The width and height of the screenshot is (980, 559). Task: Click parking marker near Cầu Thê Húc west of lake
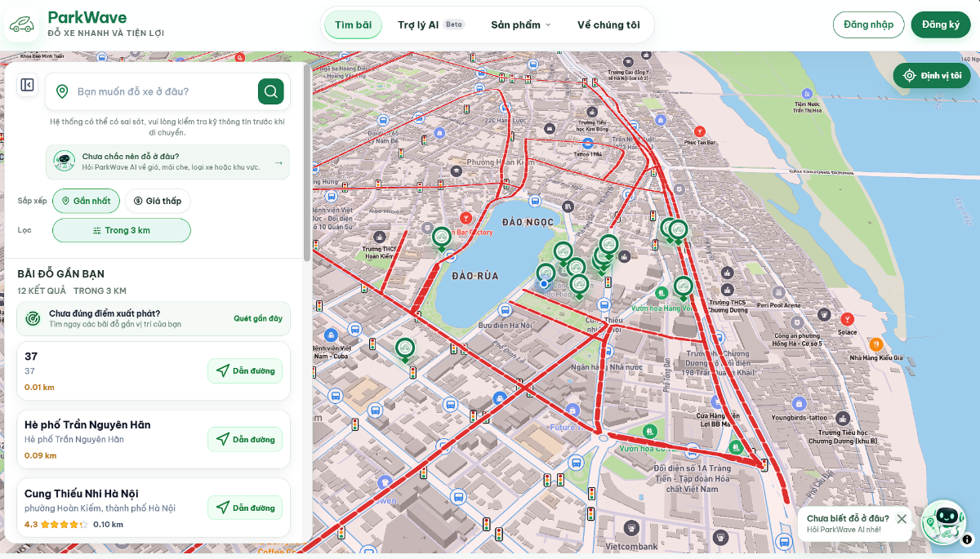point(442,238)
